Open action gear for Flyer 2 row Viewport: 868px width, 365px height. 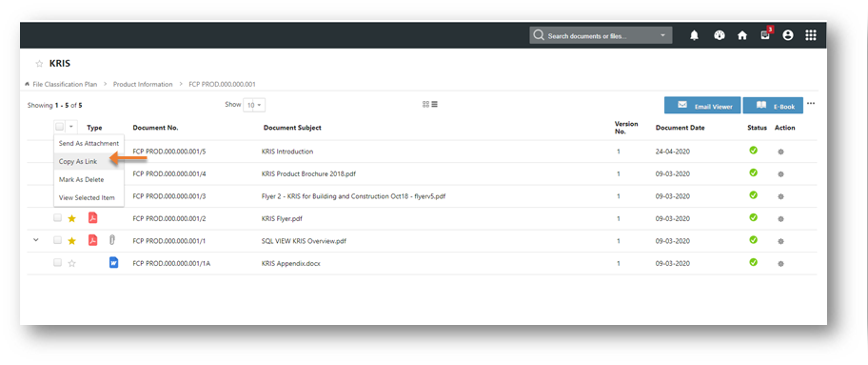(780, 196)
